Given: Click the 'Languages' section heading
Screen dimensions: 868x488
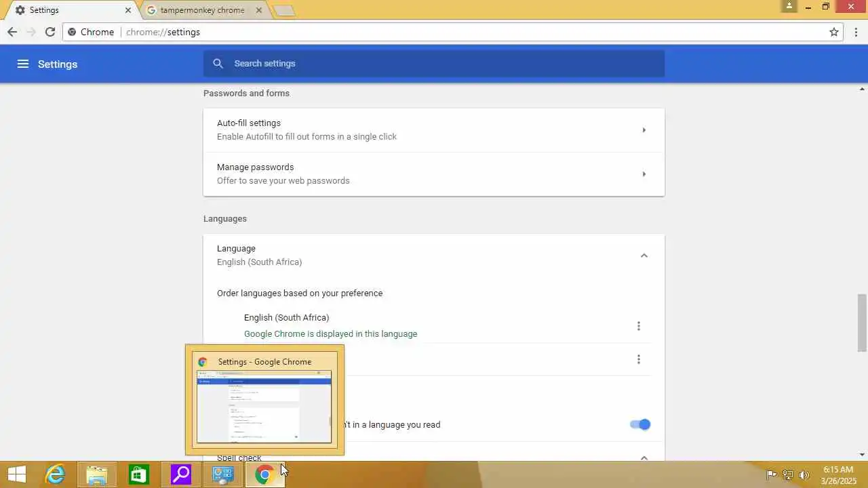Looking at the screenshot, I should click(225, 218).
